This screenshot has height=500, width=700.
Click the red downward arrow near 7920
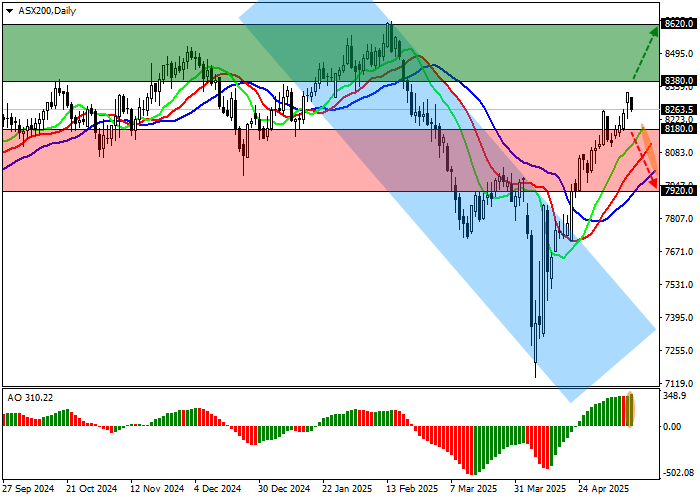[652, 173]
